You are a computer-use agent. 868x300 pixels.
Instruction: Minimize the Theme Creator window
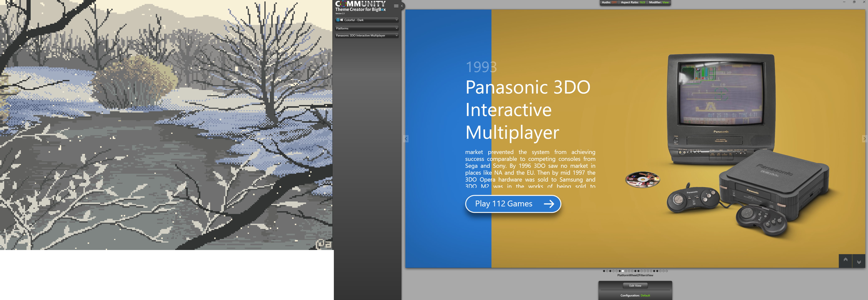tap(844, 2)
